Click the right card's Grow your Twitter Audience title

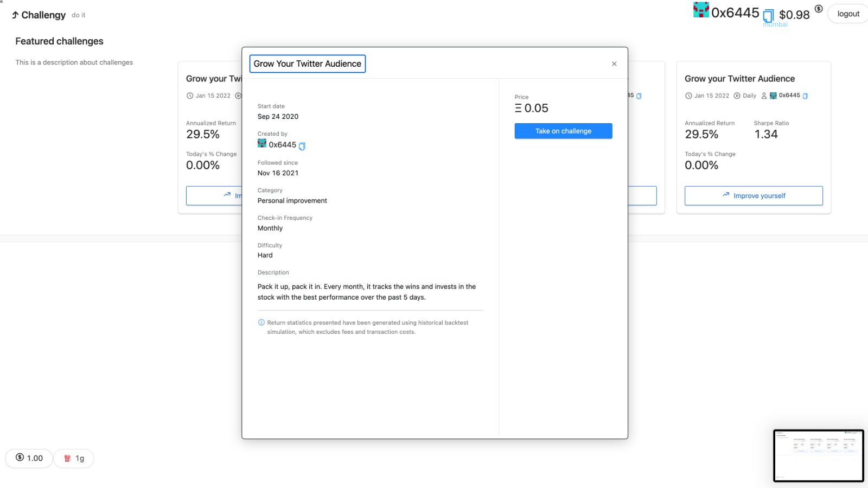tap(739, 79)
